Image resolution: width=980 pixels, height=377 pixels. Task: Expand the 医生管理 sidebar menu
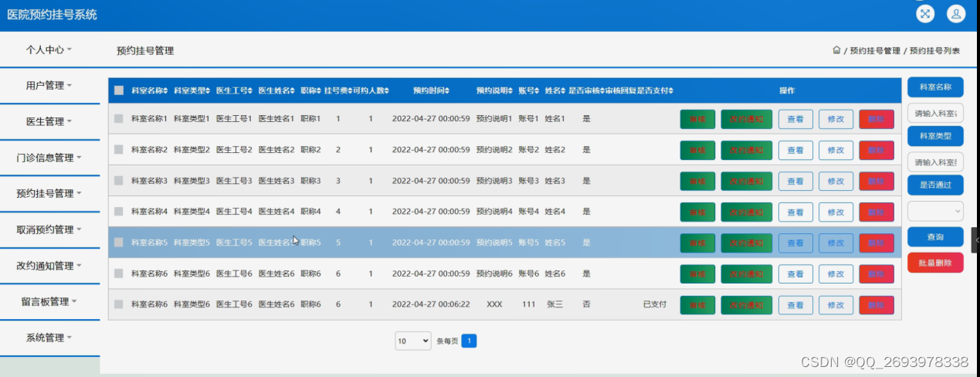click(x=49, y=122)
